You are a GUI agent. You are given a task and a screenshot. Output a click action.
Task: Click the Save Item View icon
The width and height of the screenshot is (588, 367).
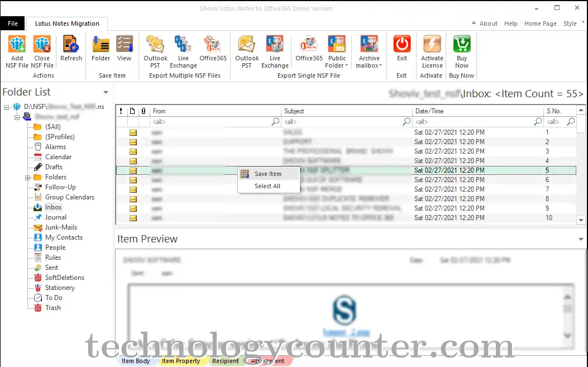[124, 44]
